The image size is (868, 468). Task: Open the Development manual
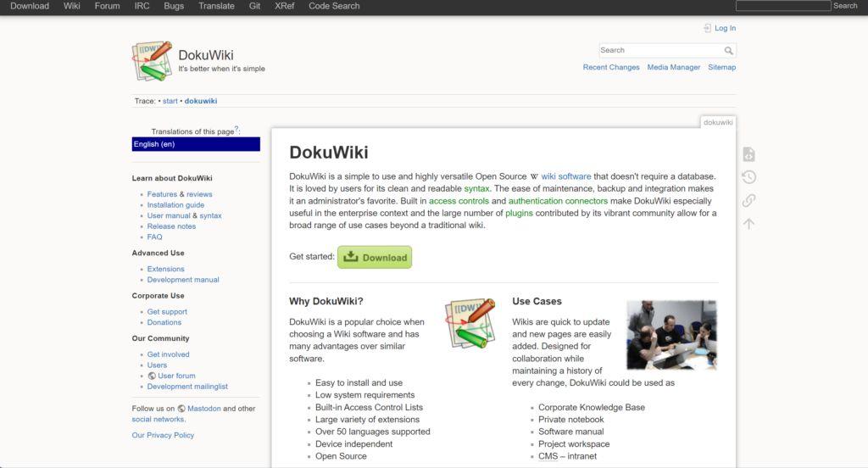pyautogui.click(x=183, y=280)
